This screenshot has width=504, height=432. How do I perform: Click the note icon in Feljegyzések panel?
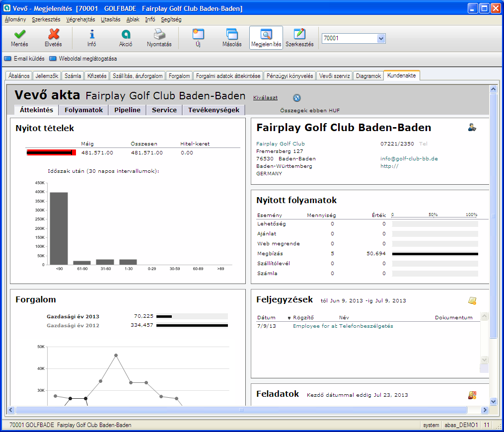(472, 301)
